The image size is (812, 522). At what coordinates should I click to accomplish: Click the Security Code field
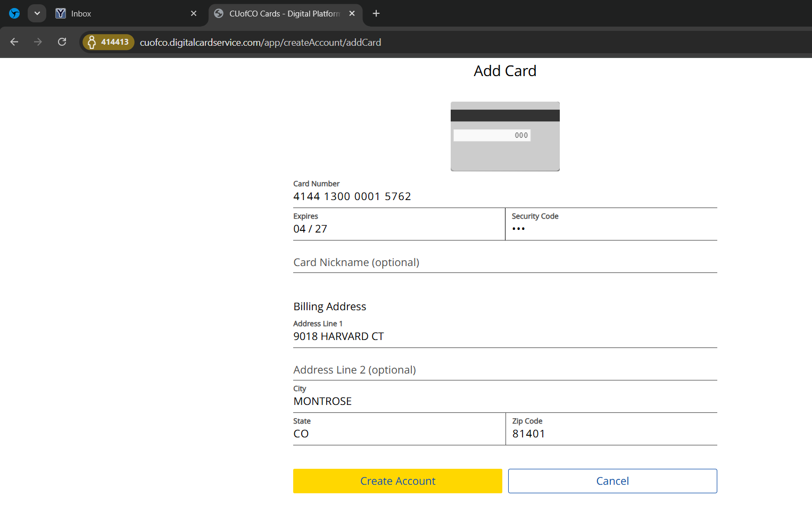tap(611, 229)
